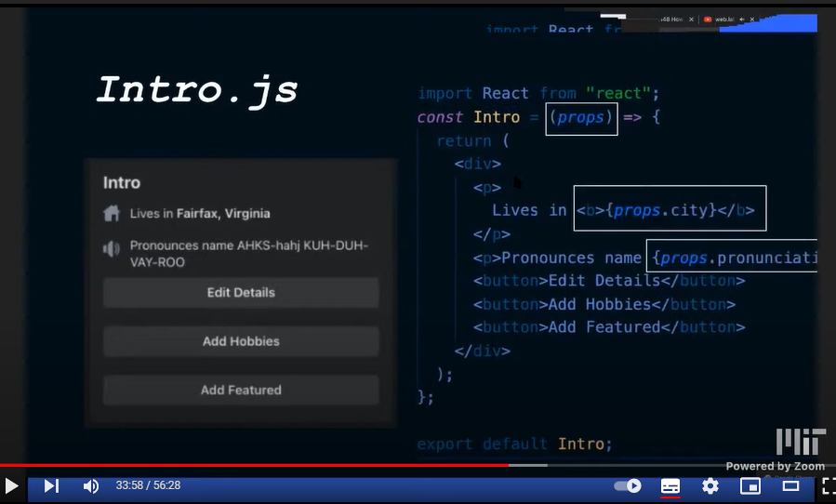Screen dimensions: 836x504
Task: Click the '{props.city}' code expression
Action: tap(661, 210)
